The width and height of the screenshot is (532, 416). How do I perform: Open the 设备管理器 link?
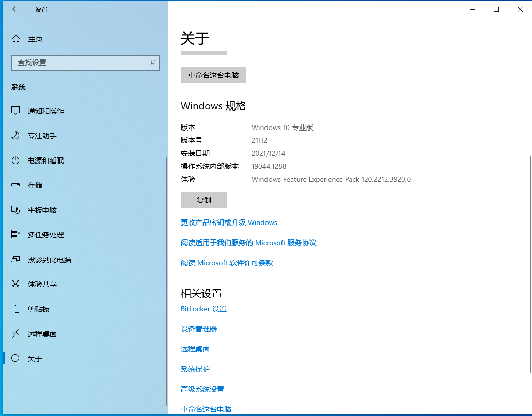pos(199,329)
